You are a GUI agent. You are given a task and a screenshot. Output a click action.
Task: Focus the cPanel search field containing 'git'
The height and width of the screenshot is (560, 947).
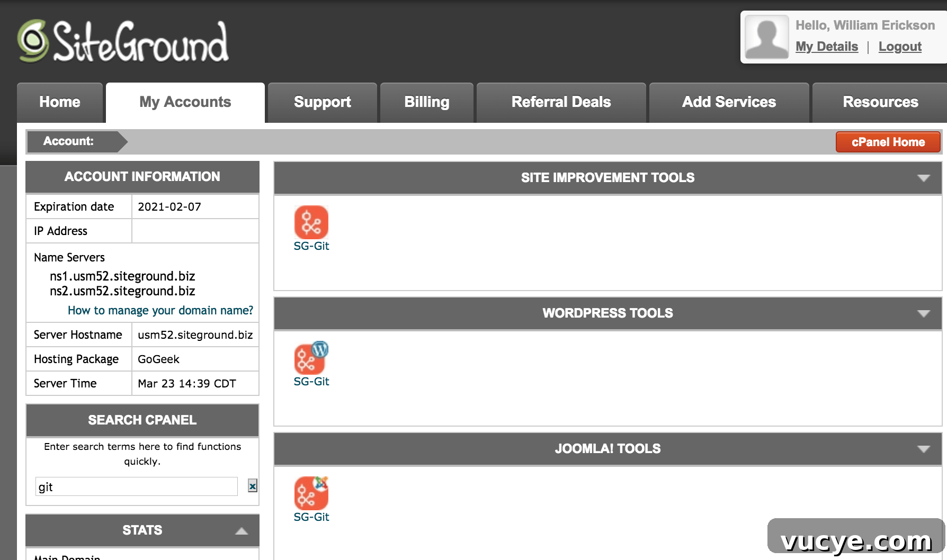pos(137,486)
